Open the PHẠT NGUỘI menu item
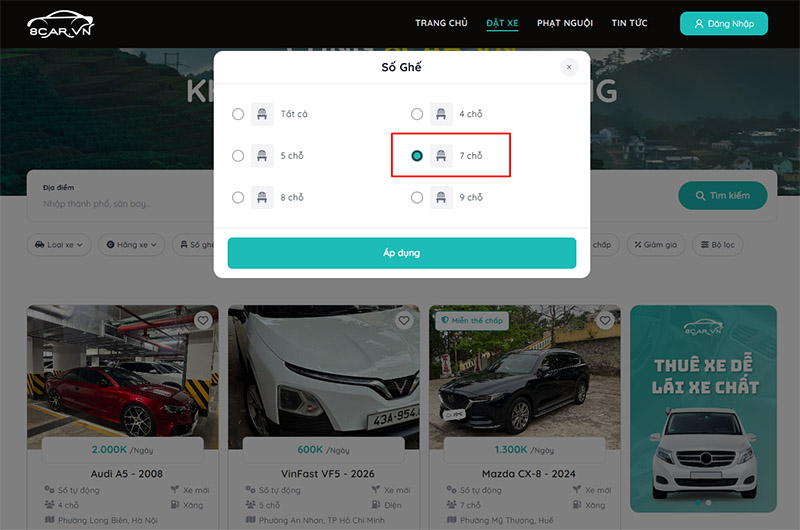This screenshot has width=800, height=530. coord(565,23)
